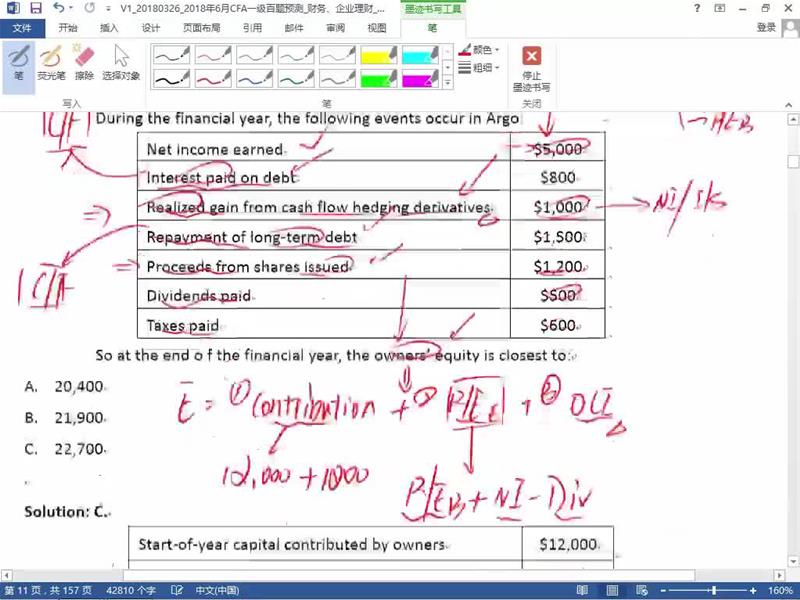The height and width of the screenshot is (600, 800).
Task: Redo the last action
Action: pos(89,8)
